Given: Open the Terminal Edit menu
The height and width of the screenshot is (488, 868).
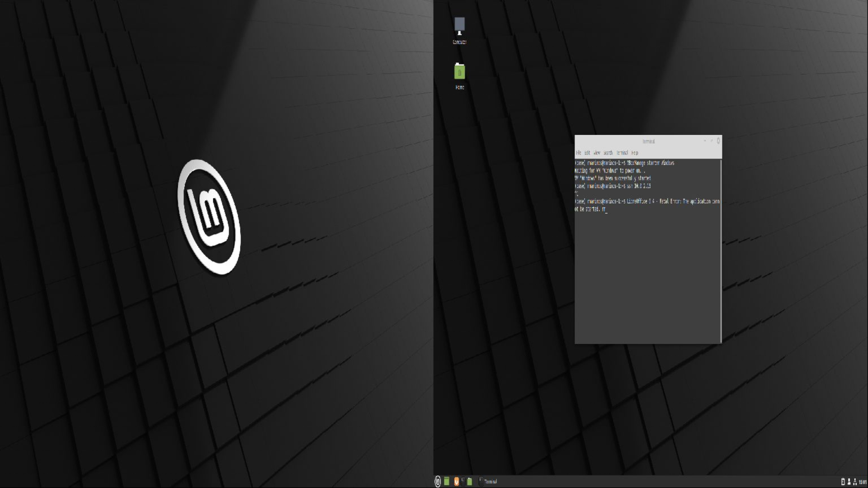Looking at the screenshot, I should (587, 153).
